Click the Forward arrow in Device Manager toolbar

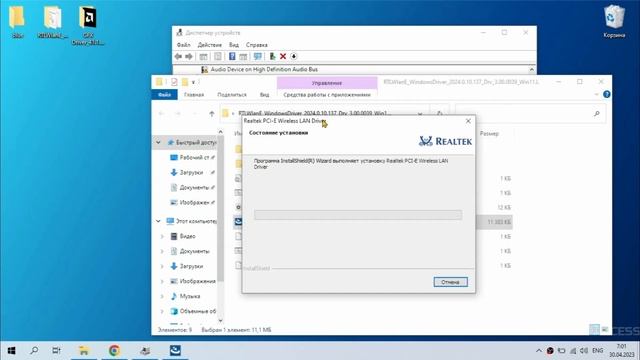pyautogui.click(x=189, y=56)
